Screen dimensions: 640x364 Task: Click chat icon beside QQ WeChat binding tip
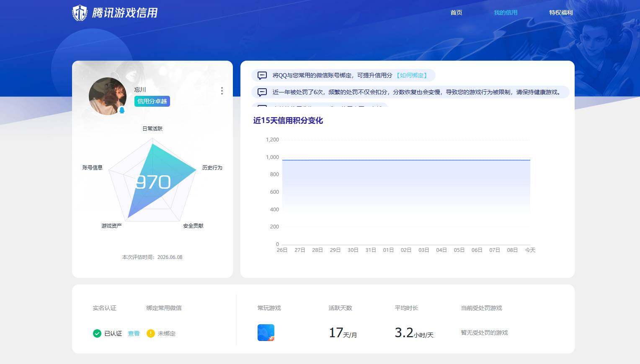262,75
